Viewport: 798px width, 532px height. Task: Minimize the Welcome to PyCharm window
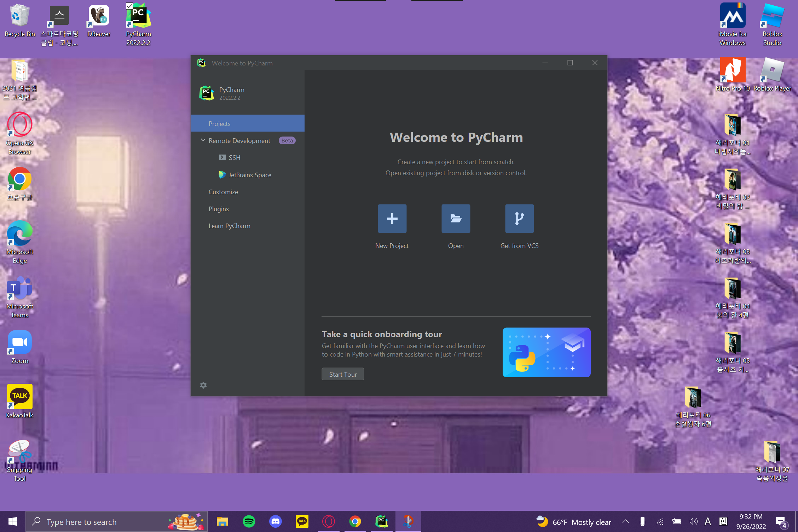tap(545, 63)
